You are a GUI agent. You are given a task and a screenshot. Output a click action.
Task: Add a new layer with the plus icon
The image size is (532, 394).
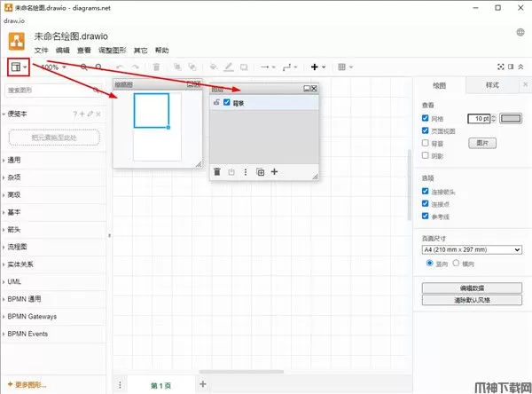275,172
